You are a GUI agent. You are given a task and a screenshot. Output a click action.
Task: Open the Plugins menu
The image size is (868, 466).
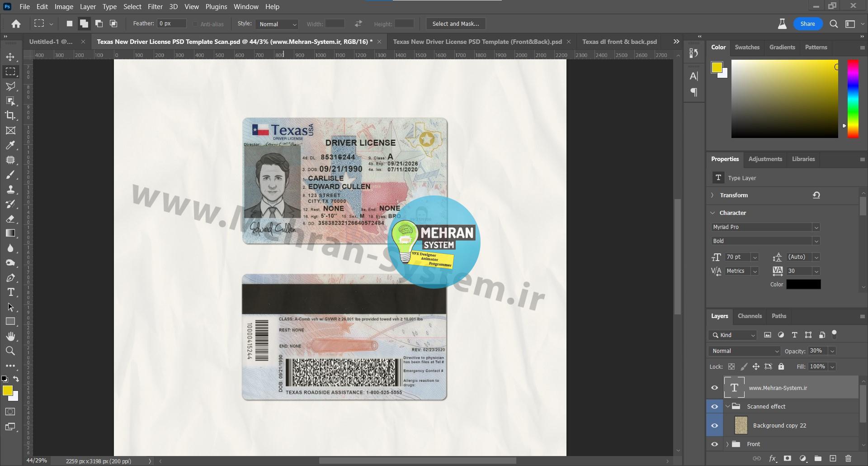click(x=216, y=7)
